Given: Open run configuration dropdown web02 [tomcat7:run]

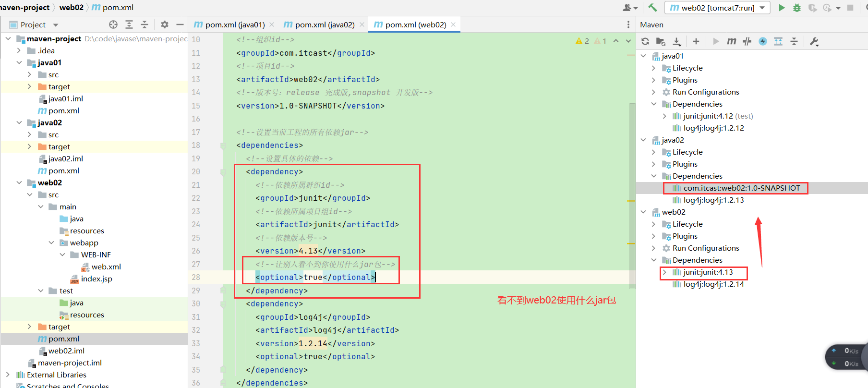Looking at the screenshot, I should [x=718, y=8].
